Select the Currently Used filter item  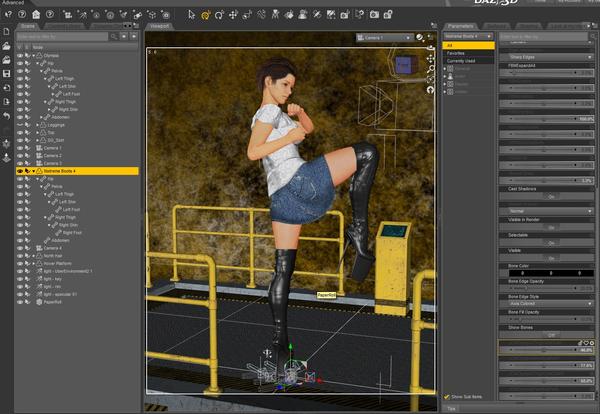coord(461,61)
